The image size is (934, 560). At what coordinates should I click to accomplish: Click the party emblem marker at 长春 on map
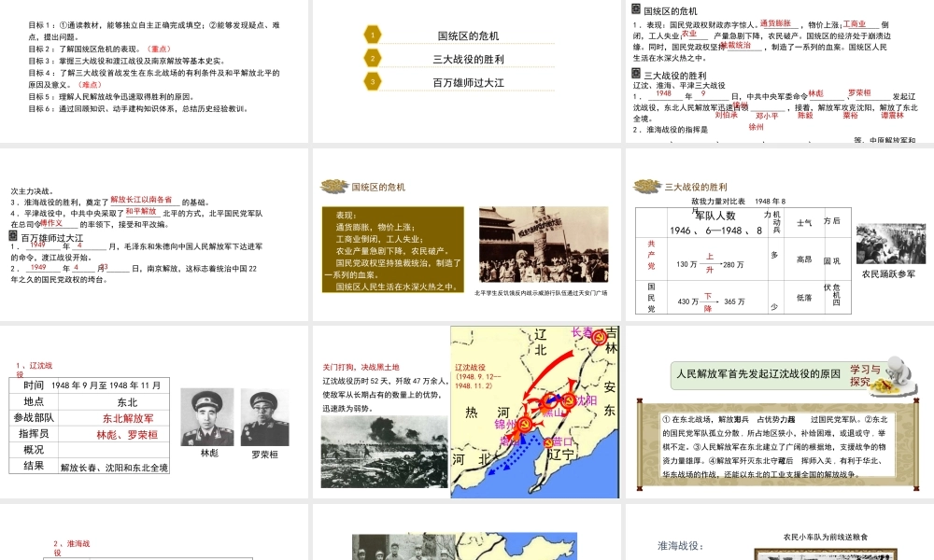pyautogui.click(x=599, y=338)
